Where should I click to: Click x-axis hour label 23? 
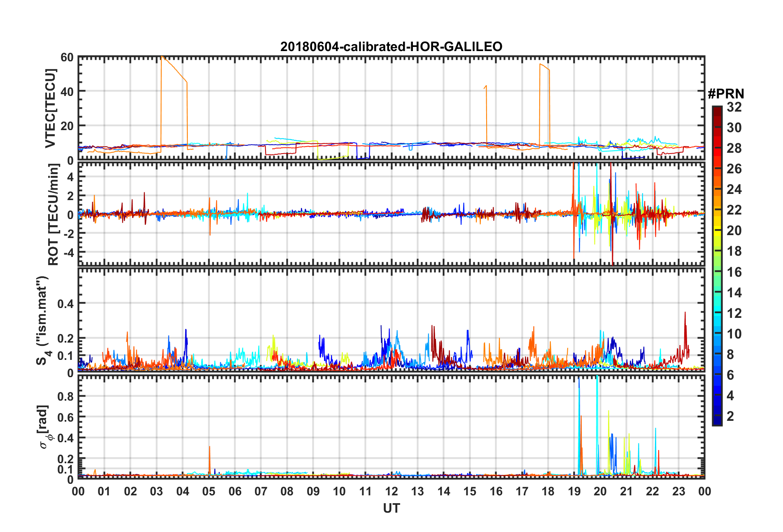pyautogui.click(x=679, y=491)
